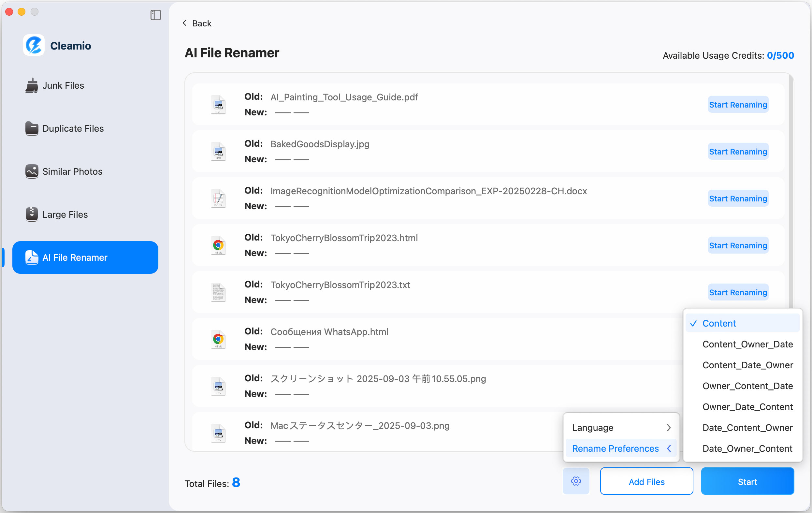Image resolution: width=812 pixels, height=513 pixels.
Task: Click the Add Files button
Action: pyautogui.click(x=646, y=481)
